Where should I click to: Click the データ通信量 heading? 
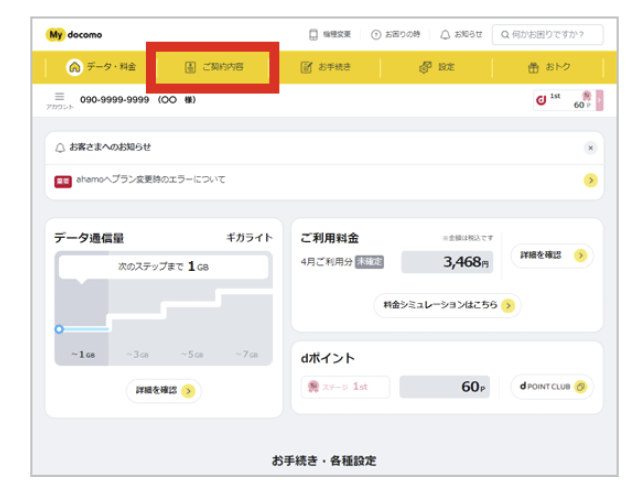tap(89, 238)
